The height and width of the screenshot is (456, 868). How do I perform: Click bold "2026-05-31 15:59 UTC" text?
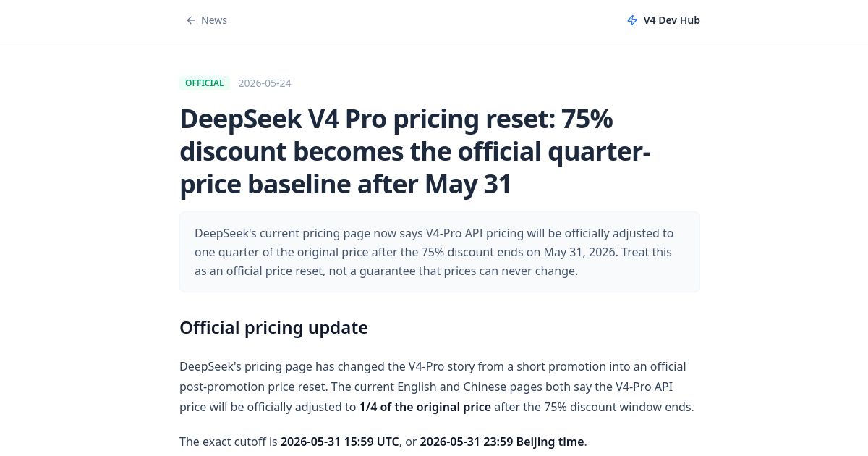[340, 442]
